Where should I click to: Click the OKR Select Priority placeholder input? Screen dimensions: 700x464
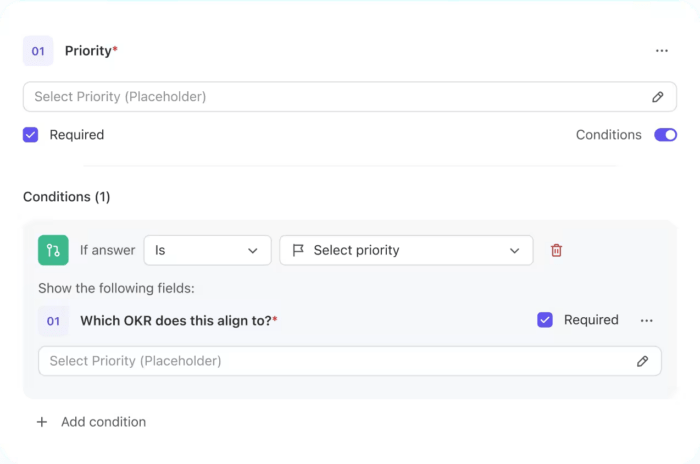tap(330, 361)
